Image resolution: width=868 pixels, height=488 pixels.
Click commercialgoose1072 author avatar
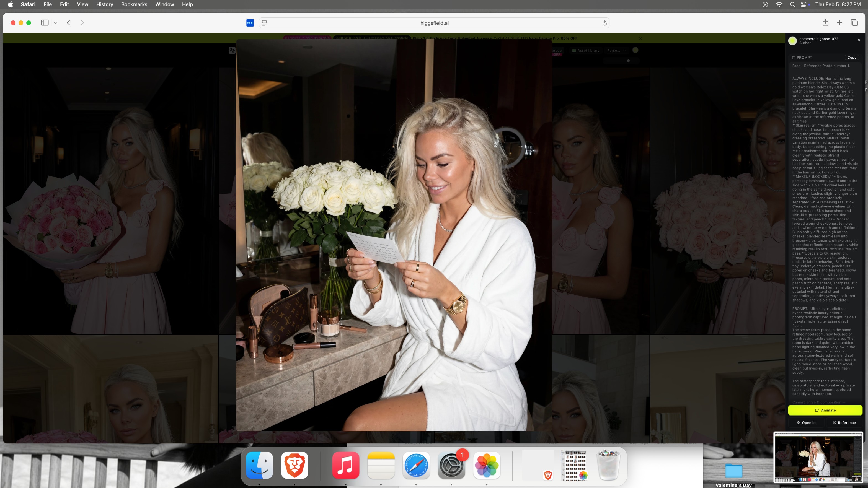[792, 41]
